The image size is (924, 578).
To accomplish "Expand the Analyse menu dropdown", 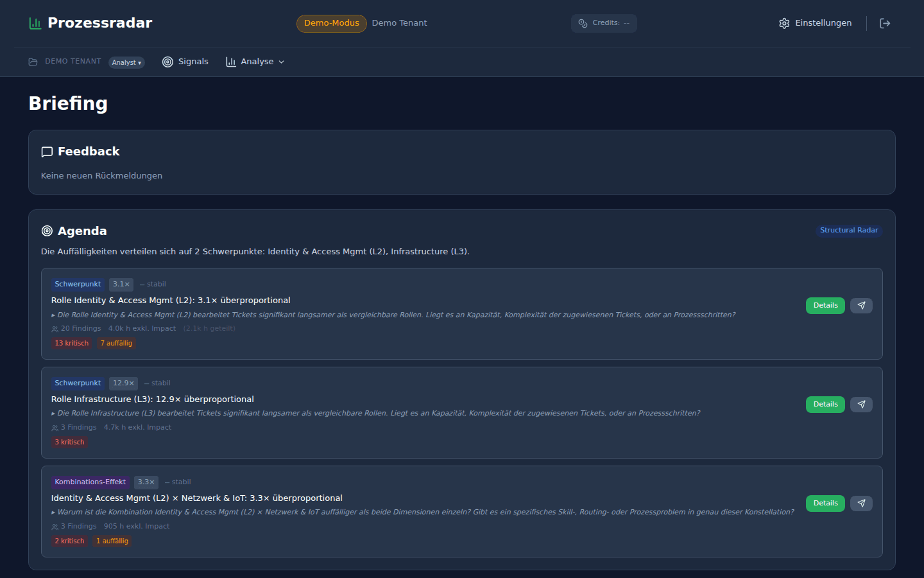I will pos(255,62).
